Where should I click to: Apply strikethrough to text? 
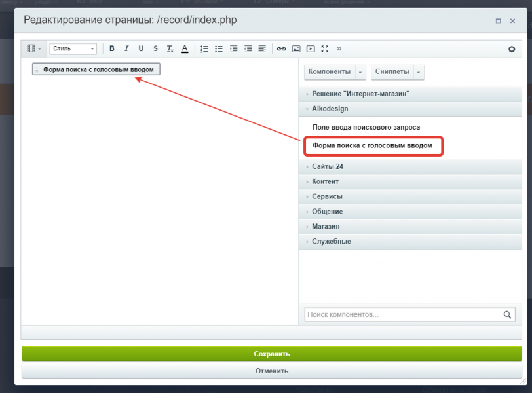pos(155,48)
